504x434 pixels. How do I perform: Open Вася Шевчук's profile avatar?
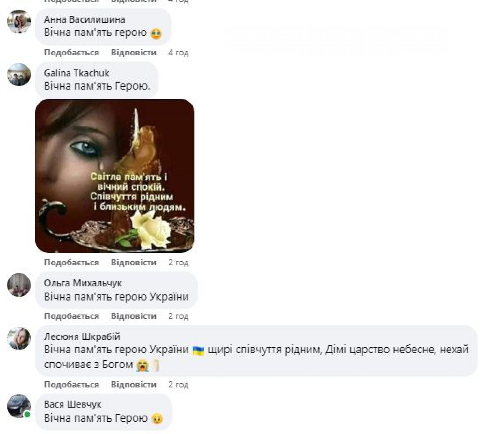tap(19, 406)
